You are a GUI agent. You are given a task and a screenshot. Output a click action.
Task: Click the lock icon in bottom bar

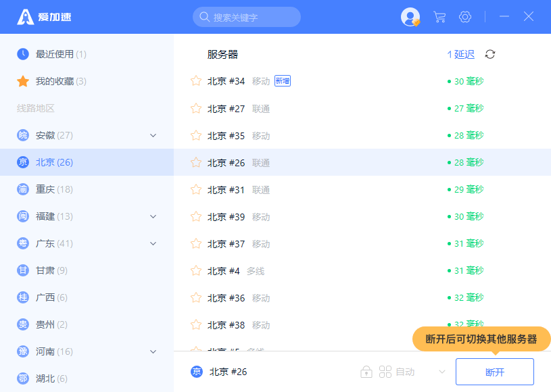tap(366, 372)
